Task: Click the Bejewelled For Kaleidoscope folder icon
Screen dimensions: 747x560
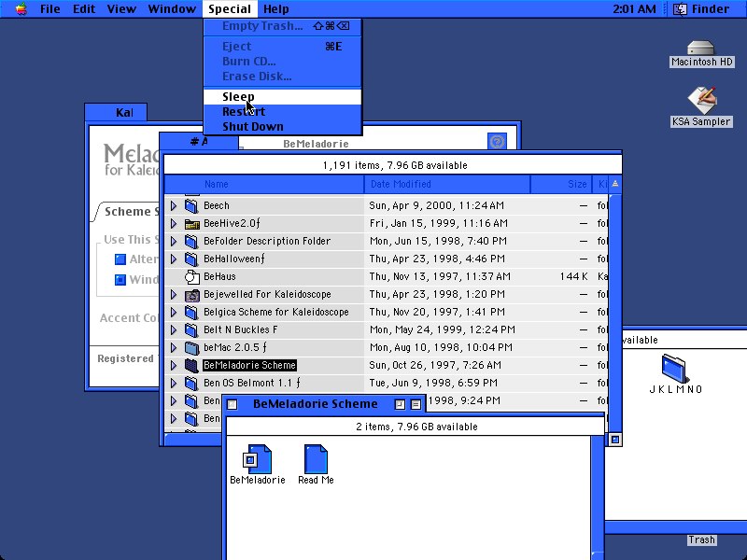Action: pyautogui.click(x=191, y=294)
